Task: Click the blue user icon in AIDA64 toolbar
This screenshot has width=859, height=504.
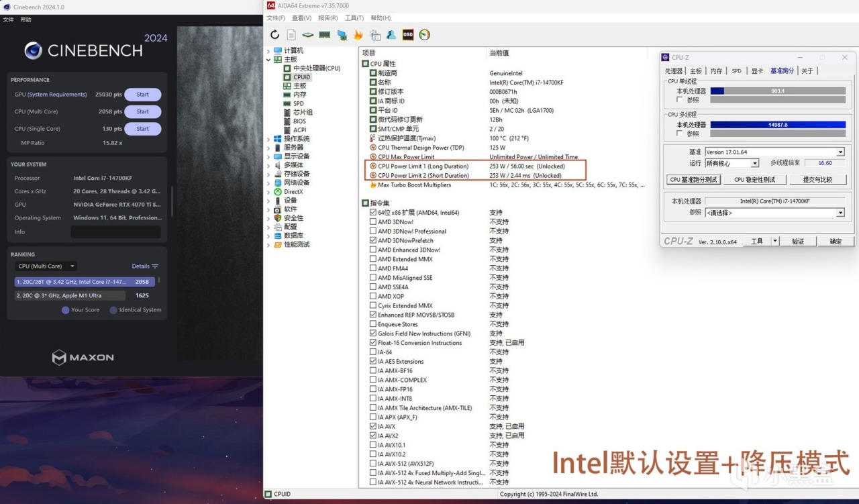Action: [391, 35]
